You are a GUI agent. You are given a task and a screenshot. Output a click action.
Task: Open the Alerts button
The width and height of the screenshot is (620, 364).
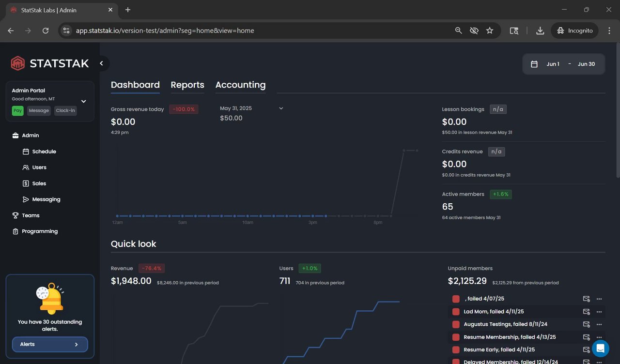[50, 344]
